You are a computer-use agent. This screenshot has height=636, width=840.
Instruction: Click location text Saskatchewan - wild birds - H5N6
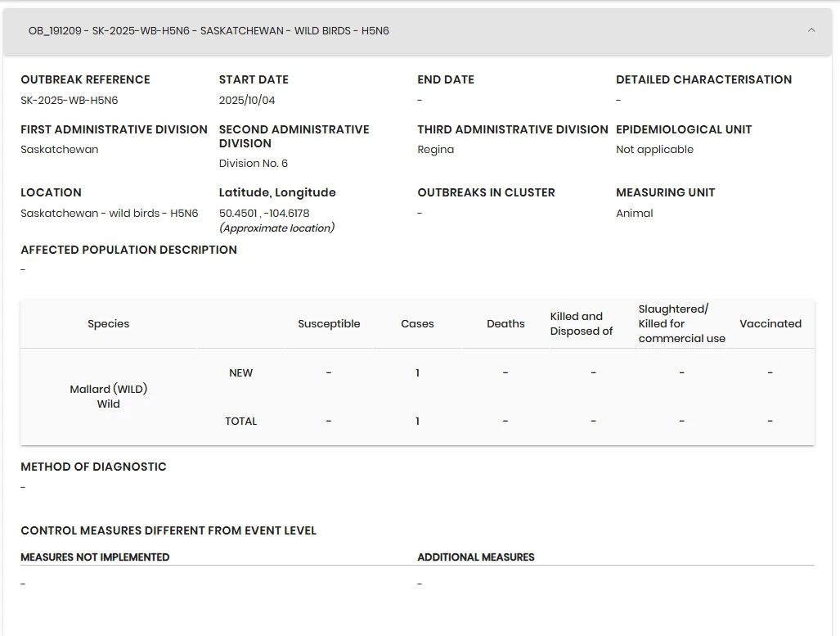[x=110, y=214]
